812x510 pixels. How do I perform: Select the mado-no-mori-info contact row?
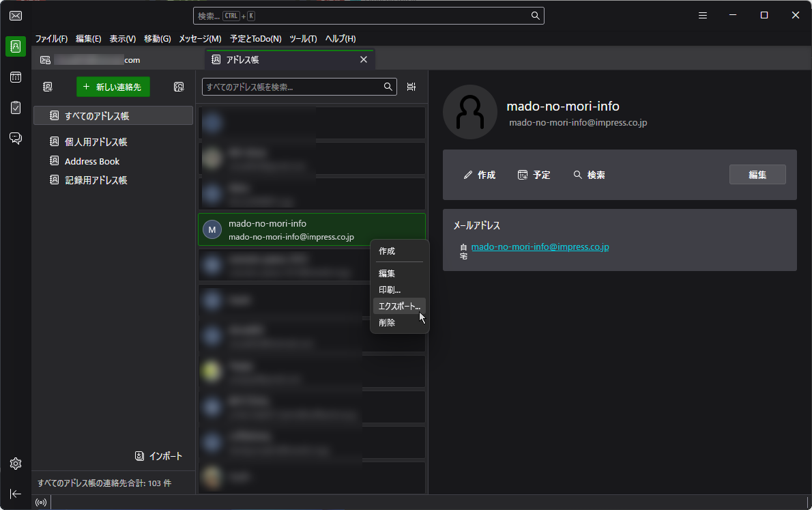pyautogui.click(x=312, y=229)
